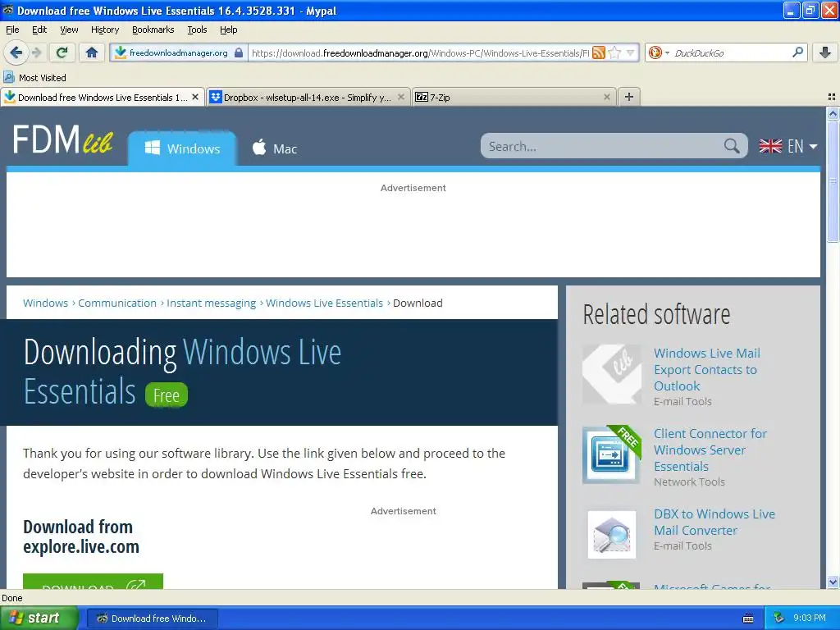Follow the Instant messaging breadcrumb link
Image resolution: width=840 pixels, height=630 pixels.
coord(211,304)
